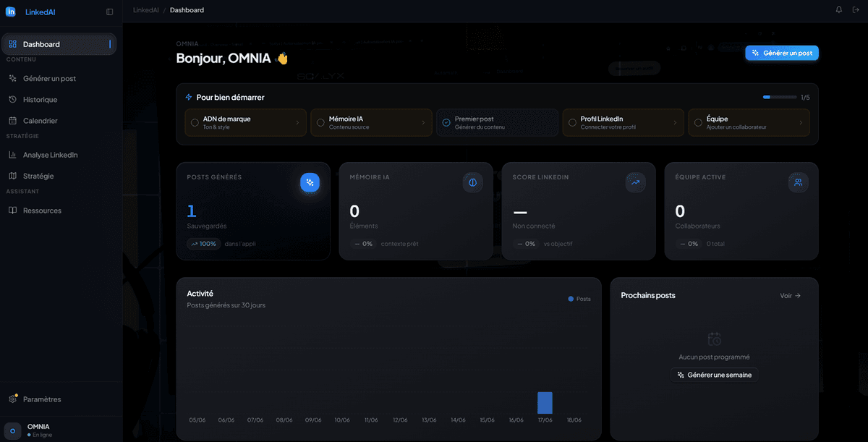Open the Historique menu item

[59, 99]
